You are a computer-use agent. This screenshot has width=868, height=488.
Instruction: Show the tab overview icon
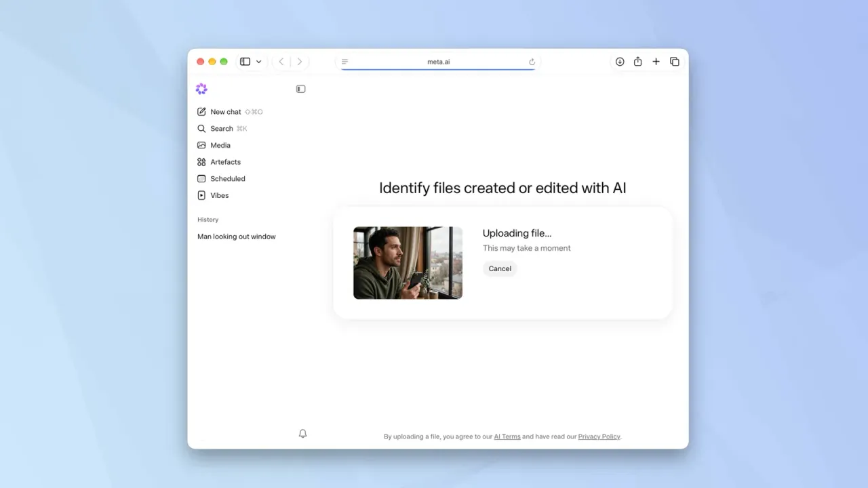pos(675,62)
